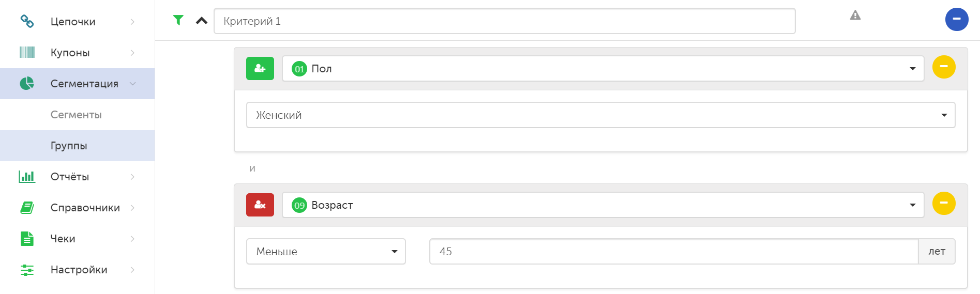Remove the Возраст condition with yellow minus
980x294 pixels.
tap(944, 204)
